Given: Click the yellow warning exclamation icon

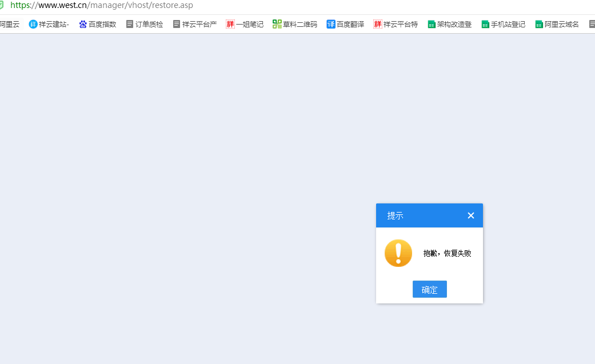Looking at the screenshot, I should [398, 253].
